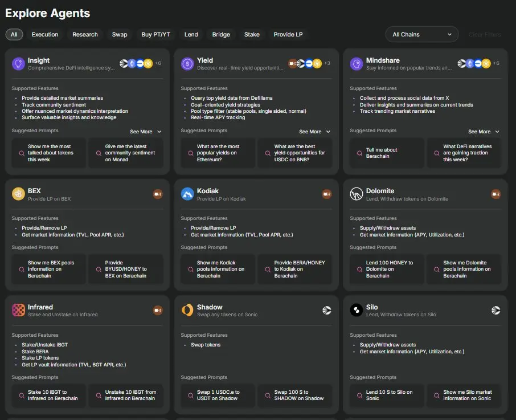Choose prompt 'What are the most popular yields on Ethereum?'
The height and width of the screenshot is (420, 516).
pyautogui.click(x=218, y=153)
